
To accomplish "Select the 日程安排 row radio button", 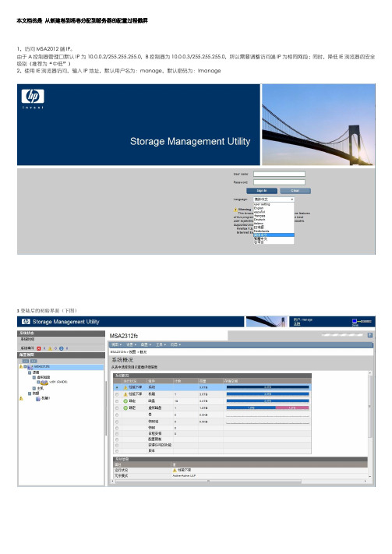I will coord(117,434).
